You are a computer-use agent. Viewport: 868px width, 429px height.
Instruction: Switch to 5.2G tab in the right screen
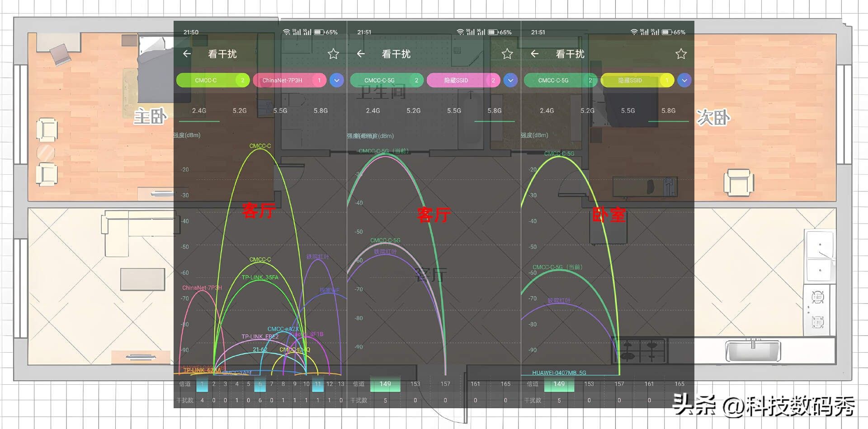point(587,111)
